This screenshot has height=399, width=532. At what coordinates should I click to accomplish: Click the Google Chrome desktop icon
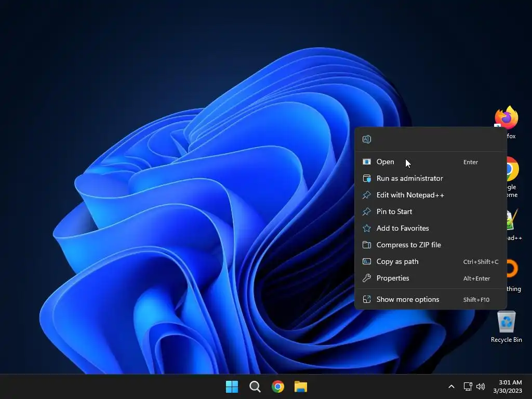pyautogui.click(x=513, y=169)
